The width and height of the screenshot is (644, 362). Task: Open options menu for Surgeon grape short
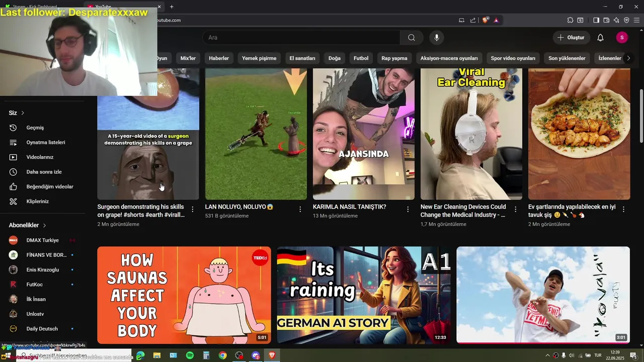coord(192,209)
